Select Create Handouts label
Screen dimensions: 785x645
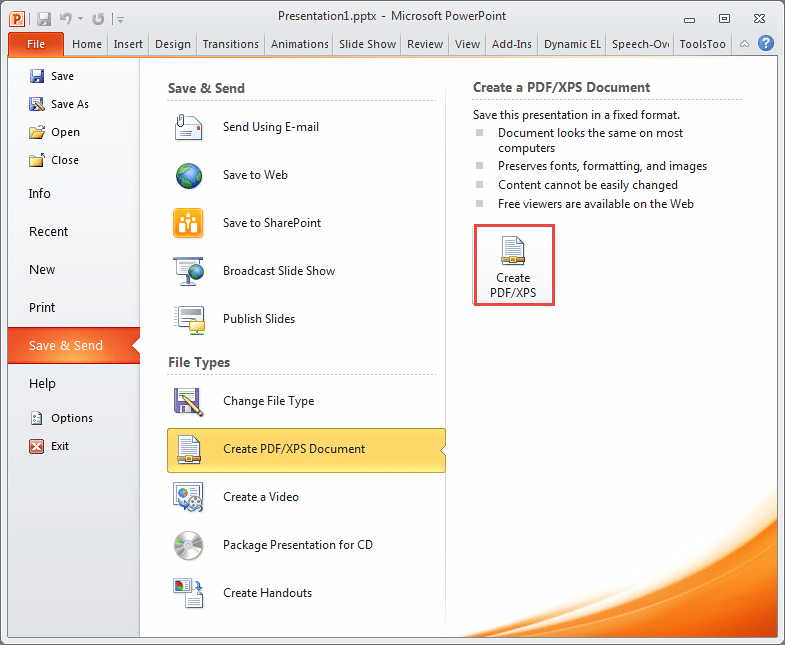(x=267, y=593)
